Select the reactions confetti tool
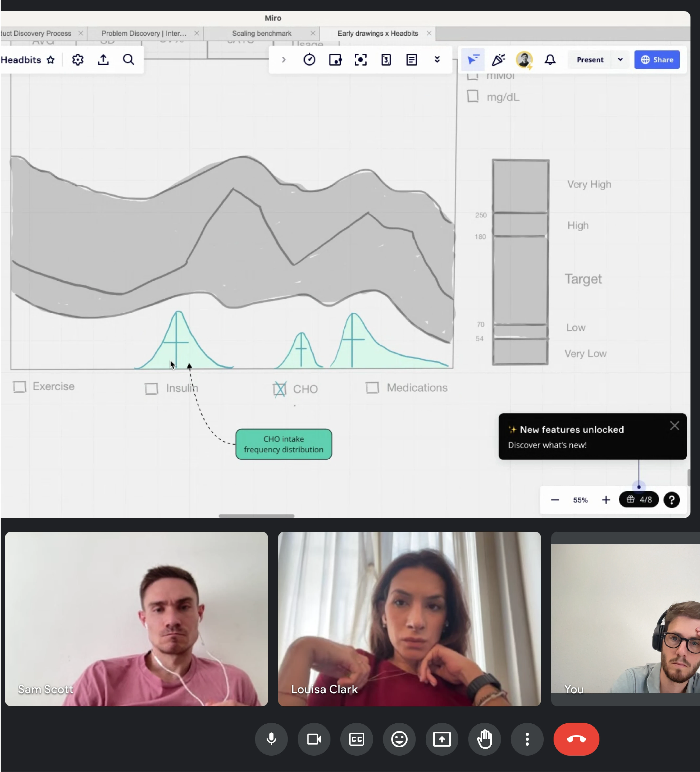 498,59
